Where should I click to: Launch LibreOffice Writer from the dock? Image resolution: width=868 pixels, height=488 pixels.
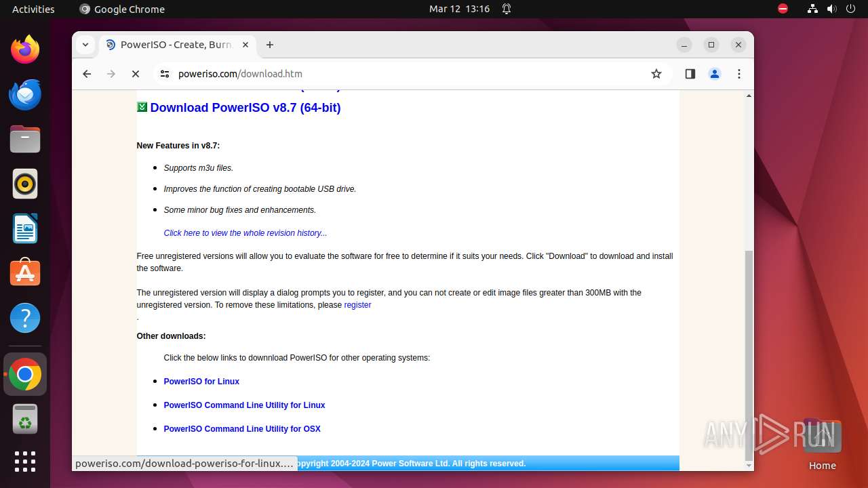coord(25,228)
